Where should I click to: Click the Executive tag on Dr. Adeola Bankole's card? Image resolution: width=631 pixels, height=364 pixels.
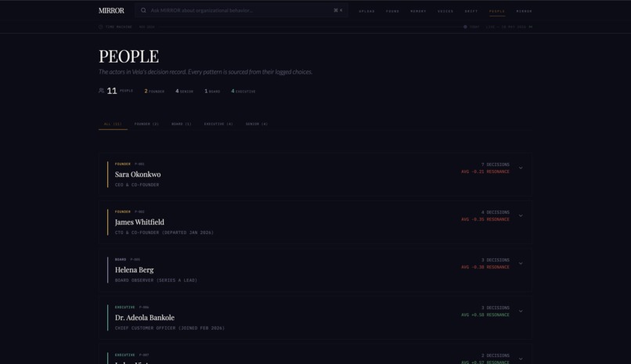124,308
